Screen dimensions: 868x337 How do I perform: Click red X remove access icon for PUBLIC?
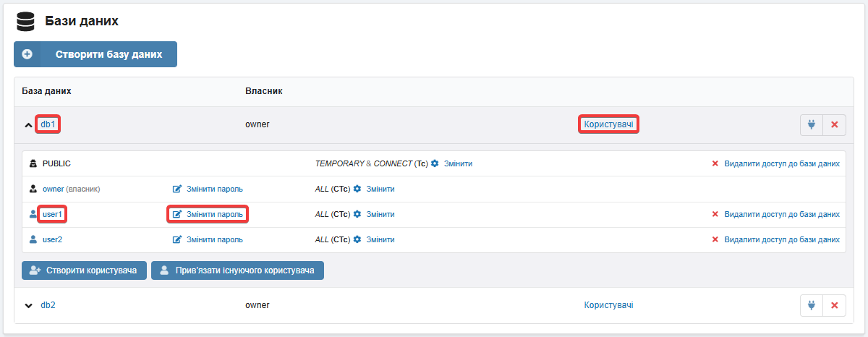(715, 163)
